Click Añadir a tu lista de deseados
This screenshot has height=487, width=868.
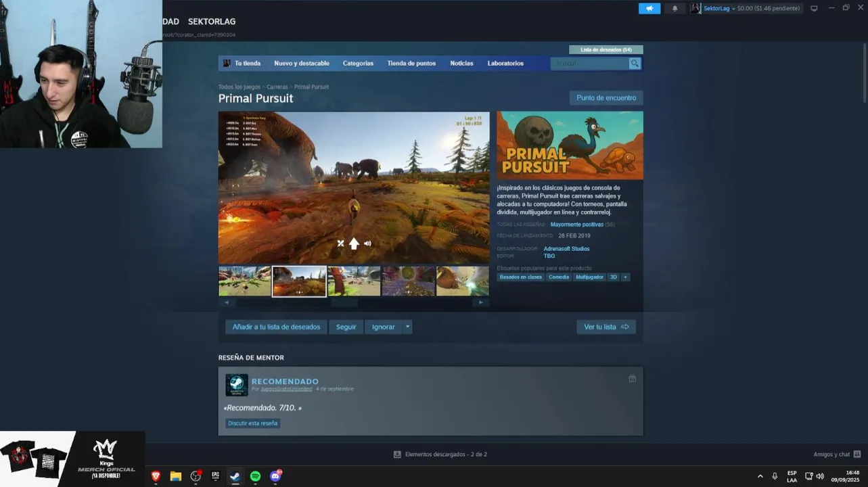pos(276,327)
